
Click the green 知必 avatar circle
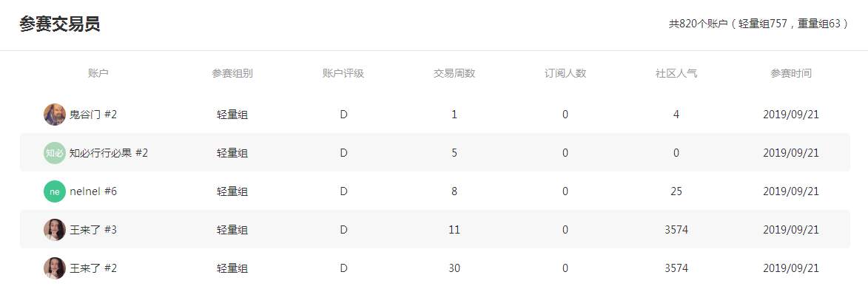coord(54,153)
